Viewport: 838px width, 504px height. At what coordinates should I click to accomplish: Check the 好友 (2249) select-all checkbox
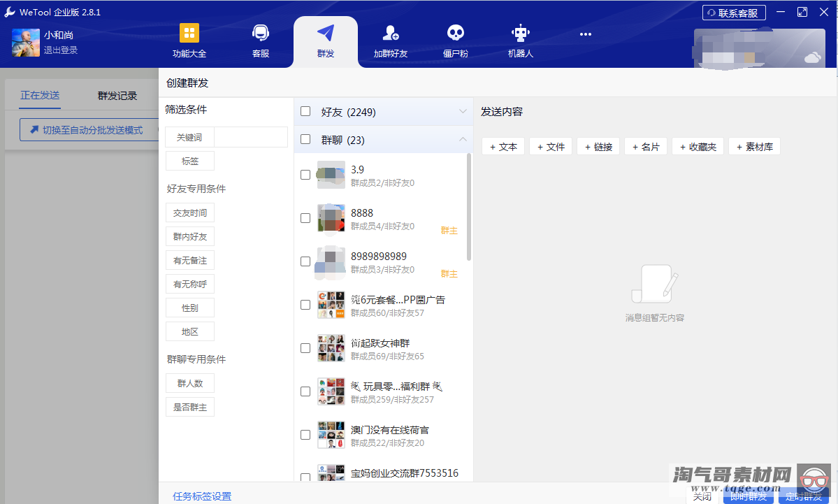click(305, 111)
